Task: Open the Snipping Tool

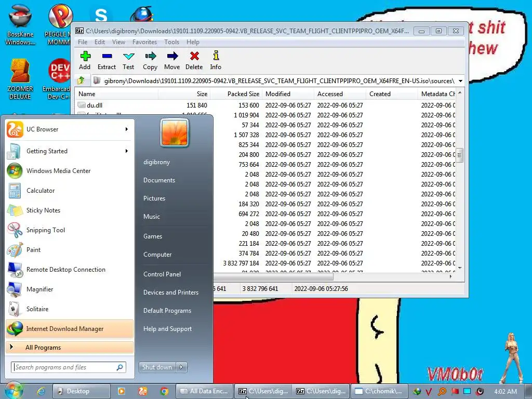Action: tap(70, 230)
